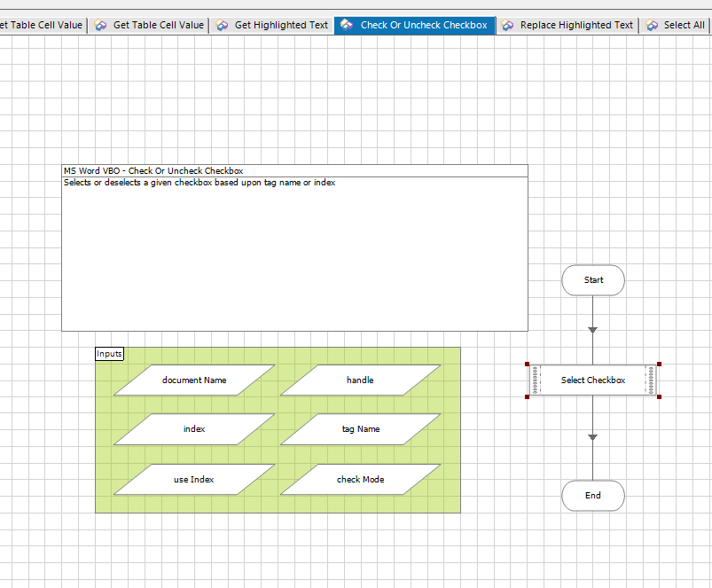
Task: Select the End stage
Action: pos(593,496)
